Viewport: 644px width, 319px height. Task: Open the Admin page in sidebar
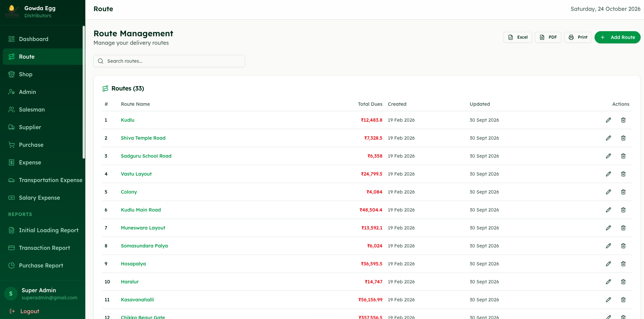tap(43, 92)
